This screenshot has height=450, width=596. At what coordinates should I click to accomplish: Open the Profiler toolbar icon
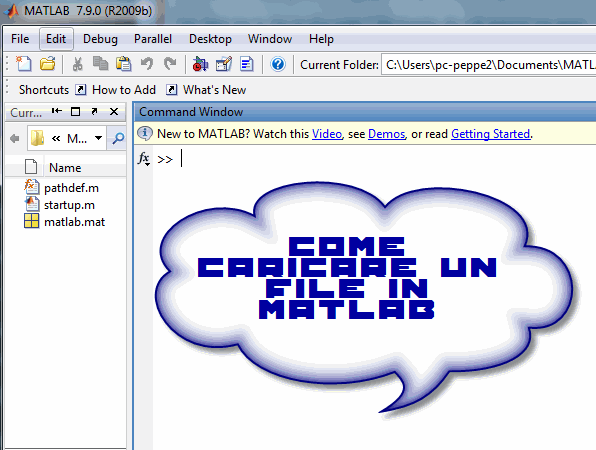[247, 64]
